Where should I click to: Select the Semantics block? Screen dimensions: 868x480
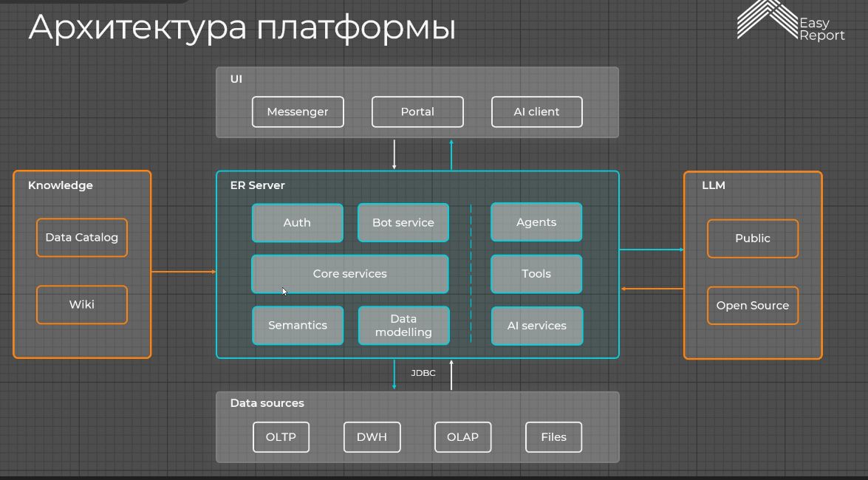(x=298, y=326)
